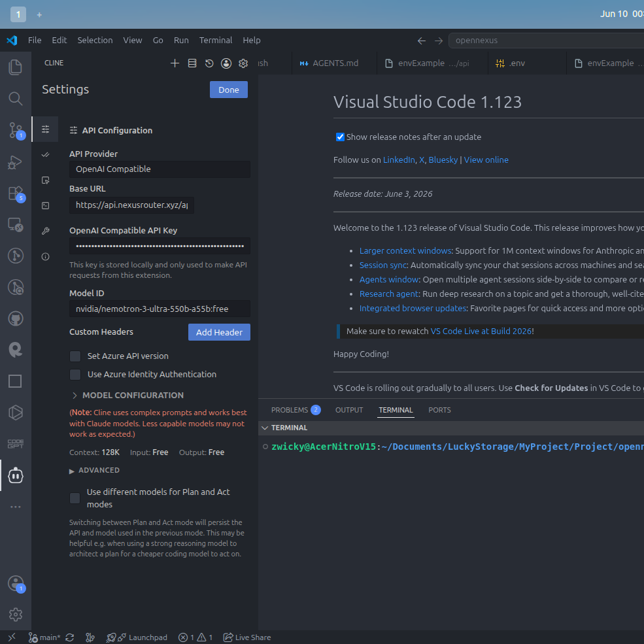The image size is (644, 644).
Task: Open the File menu
Action: [35, 41]
